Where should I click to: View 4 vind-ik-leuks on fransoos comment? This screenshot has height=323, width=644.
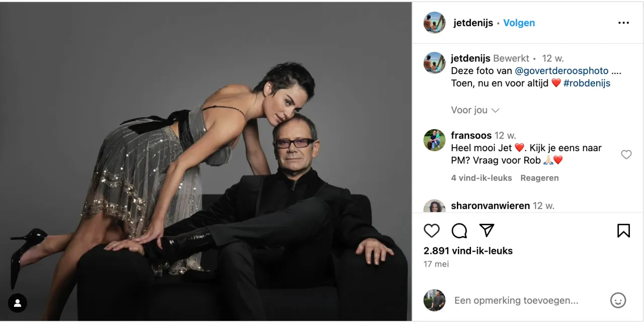481,178
